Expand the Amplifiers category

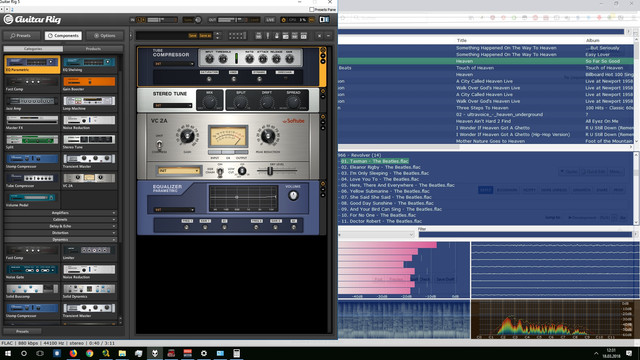tap(60, 213)
